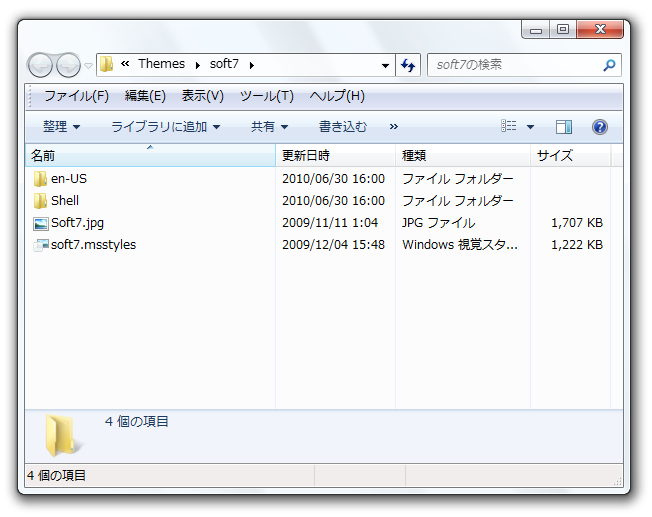
Task: Open the ヘルプ(H) menu
Action: pos(337,96)
